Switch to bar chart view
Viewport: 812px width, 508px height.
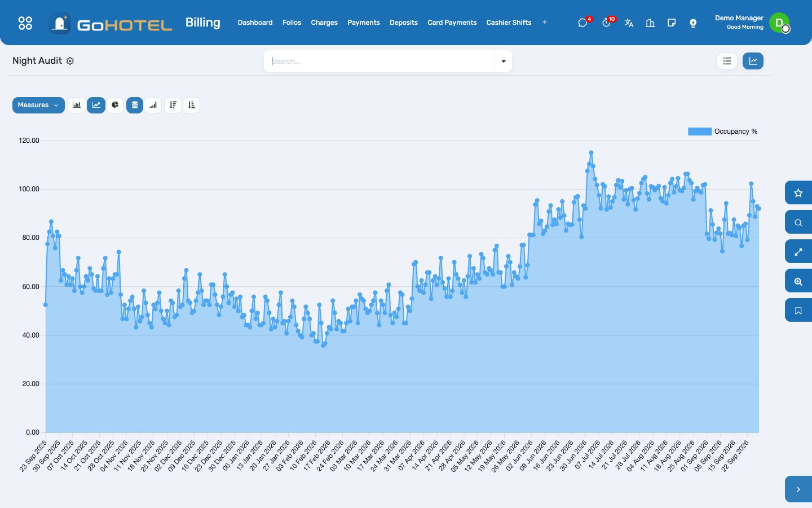click(x=77, y=105)
